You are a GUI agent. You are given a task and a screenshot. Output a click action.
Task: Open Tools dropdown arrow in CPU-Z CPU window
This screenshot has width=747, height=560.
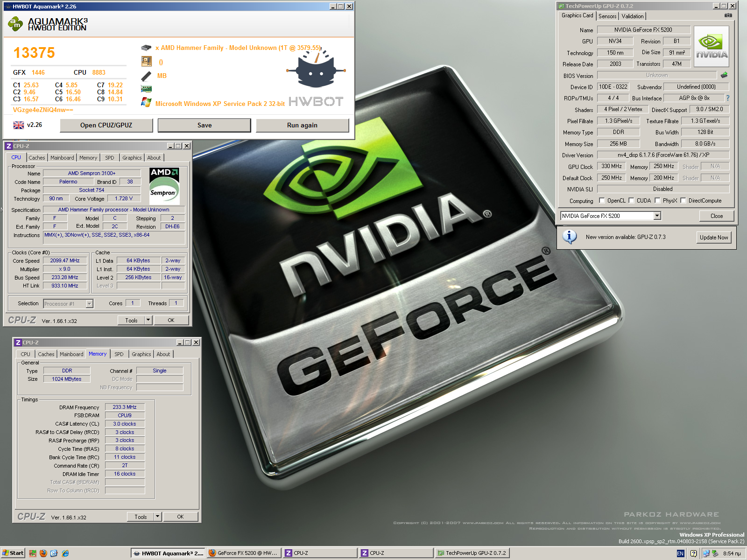click(x=148, y=320)
